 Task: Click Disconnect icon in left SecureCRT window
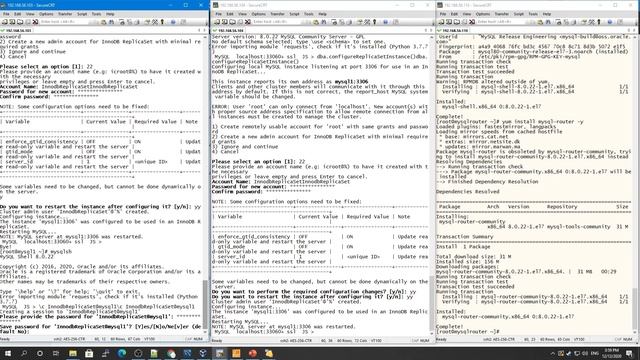click(x=36, y=22)
